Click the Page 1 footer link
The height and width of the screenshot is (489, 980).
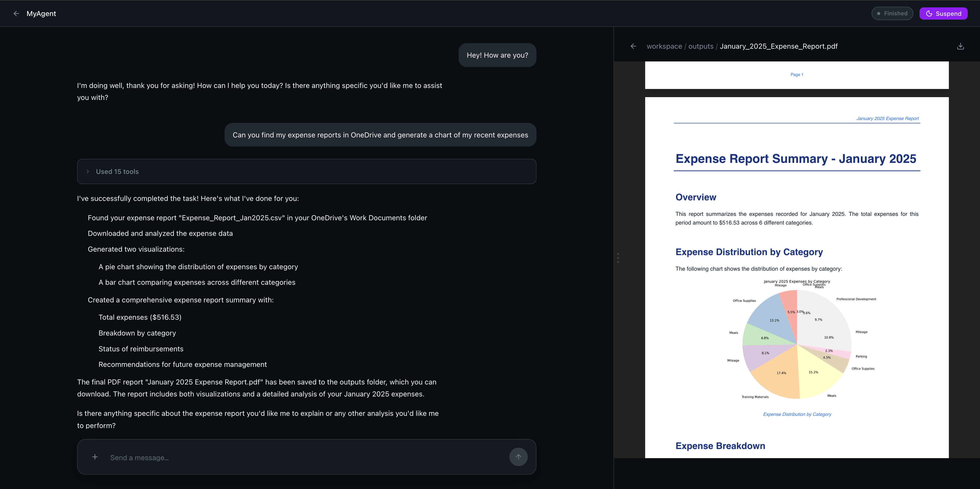coord(797,74)
